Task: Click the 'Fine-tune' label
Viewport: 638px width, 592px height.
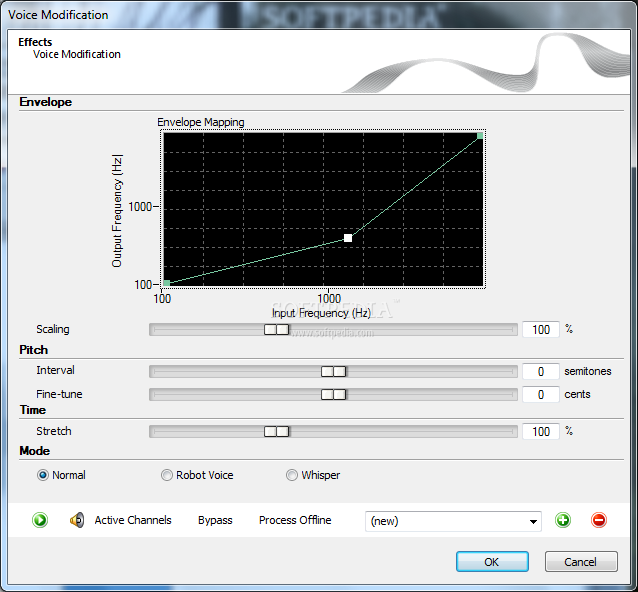Action: pos(59,394)
